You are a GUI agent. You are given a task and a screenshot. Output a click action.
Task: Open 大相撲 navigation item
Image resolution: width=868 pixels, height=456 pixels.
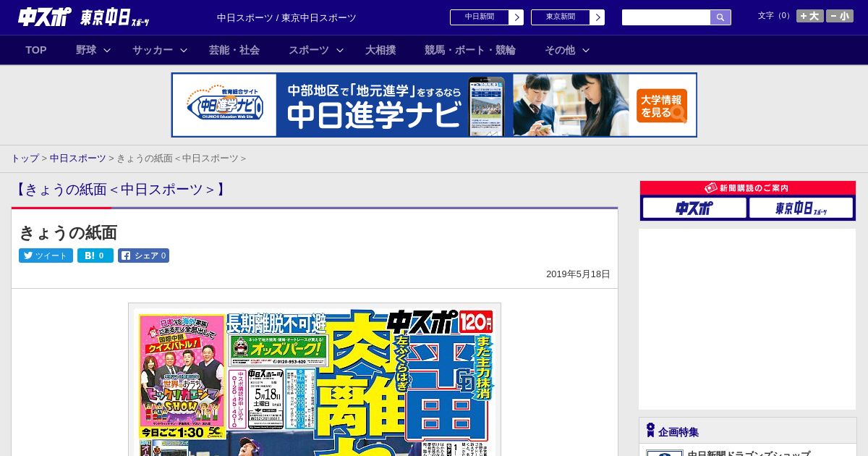pyautogui.click(x=380, y=50)
